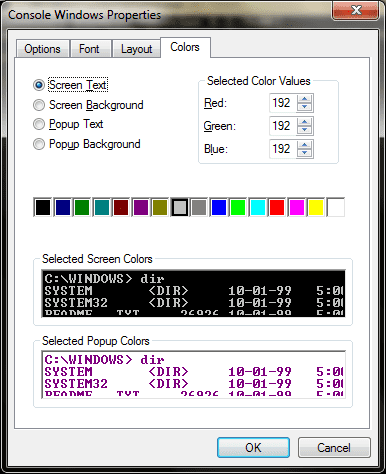Image resolution: width=386 pixels, height=474 pixels.
Task: Click the Blue: label
Action: (x=216, y=149)
